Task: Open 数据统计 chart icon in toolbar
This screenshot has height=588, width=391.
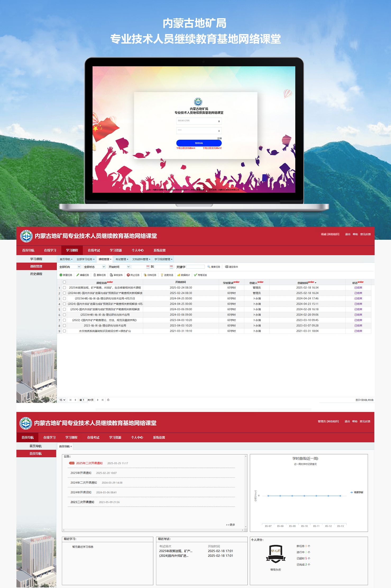Action: coord(179,275)
